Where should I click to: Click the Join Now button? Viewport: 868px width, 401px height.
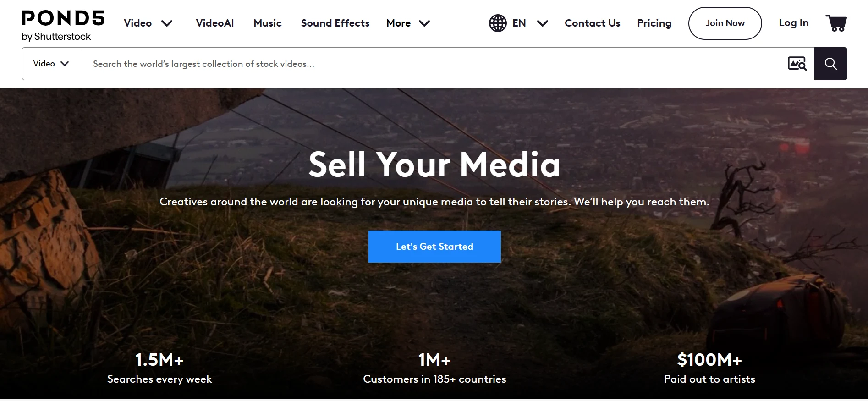pyautogui.click(x=725, y=23)
